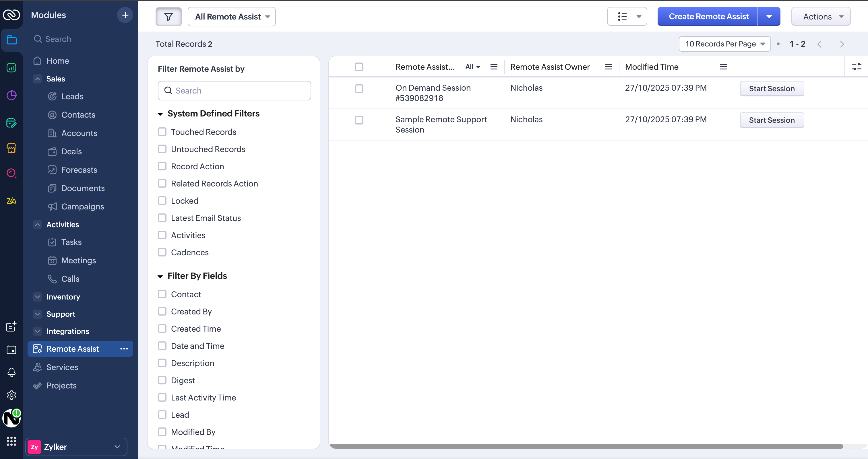Check the Created By field filter

coord(162,311)
